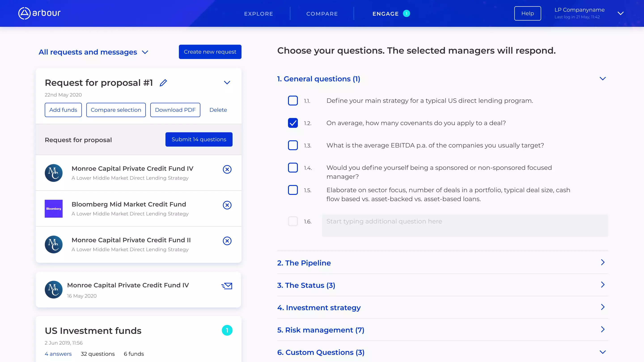Check question 1.1 about US direct lending strategy
This screenshot has height=362, width=644.
[x=292, y=101]
